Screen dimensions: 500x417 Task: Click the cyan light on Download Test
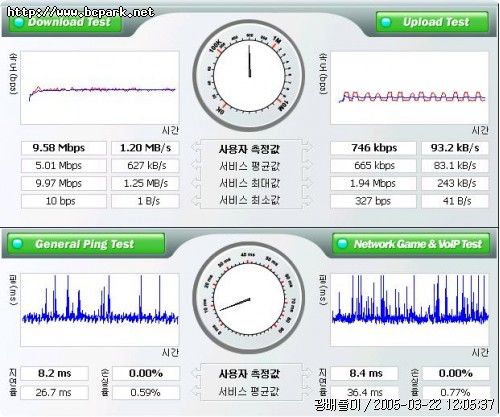(19, 23)
